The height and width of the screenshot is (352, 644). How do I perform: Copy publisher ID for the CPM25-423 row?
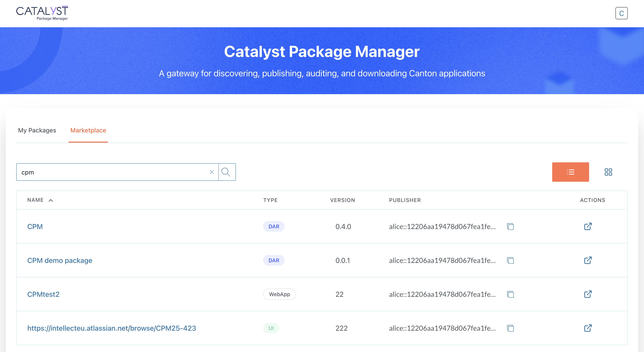point(510,328)
